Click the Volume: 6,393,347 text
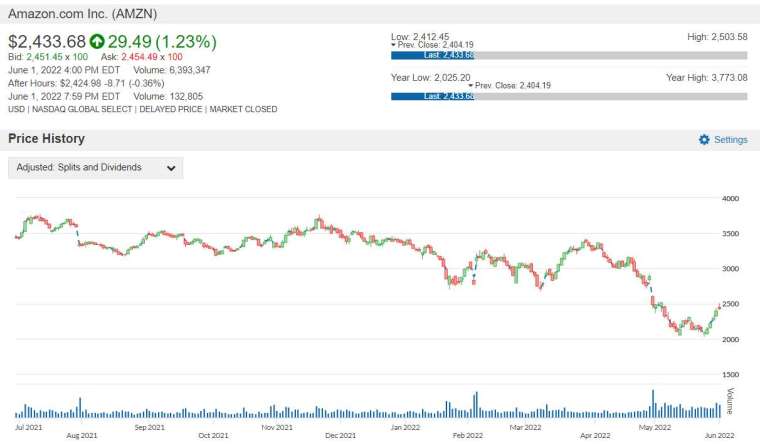Screen dimensions: 760x448 pos(172,70)
